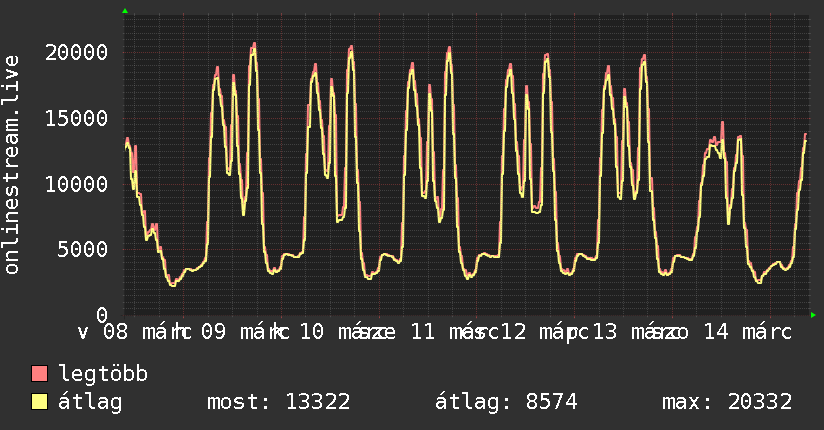Select the legtöbb legend label
The height and width of the screenshot is (430, 824).
coord(103,373)
